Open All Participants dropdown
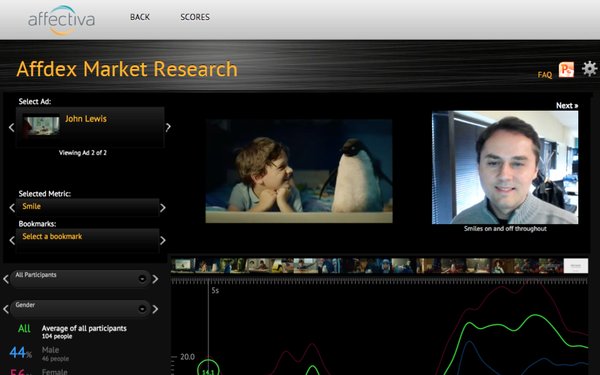600x375 pixels. pos(80,279)
